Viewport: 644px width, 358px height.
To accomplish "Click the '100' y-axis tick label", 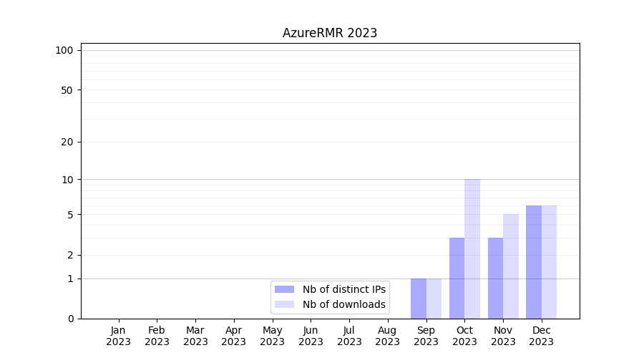I will [64, 50].
